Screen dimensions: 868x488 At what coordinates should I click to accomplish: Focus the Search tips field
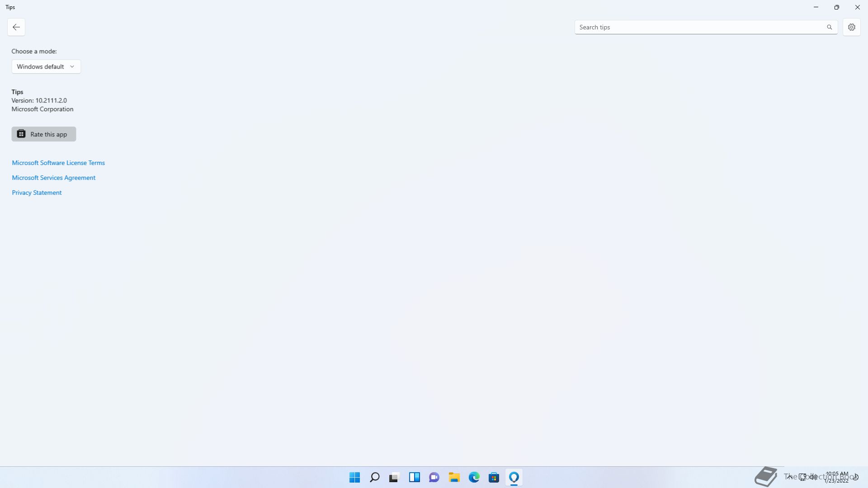(706, 27)
